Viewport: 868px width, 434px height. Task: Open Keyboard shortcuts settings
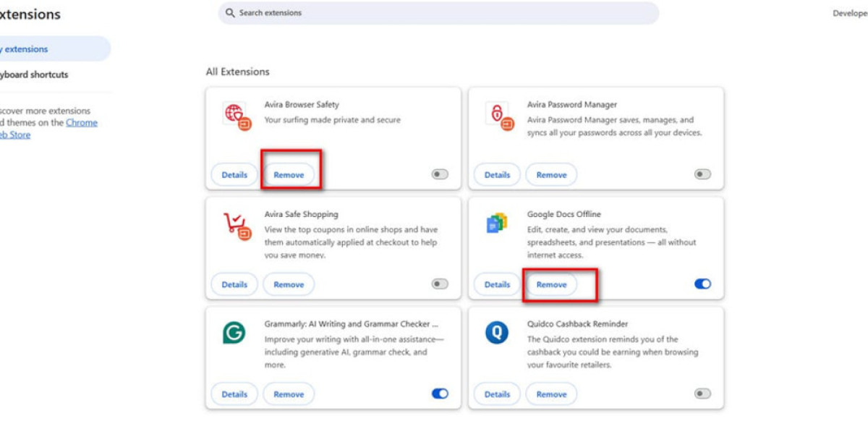click(34, 75)
